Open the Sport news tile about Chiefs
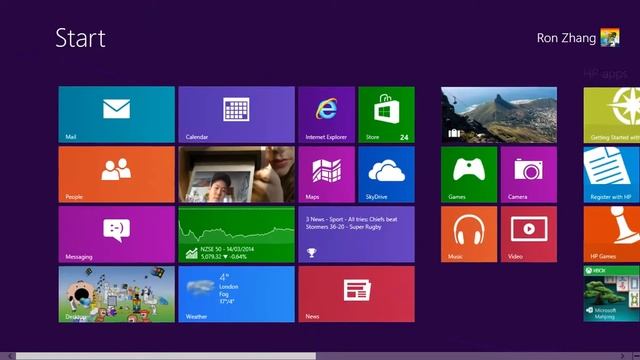 (356, 234)
